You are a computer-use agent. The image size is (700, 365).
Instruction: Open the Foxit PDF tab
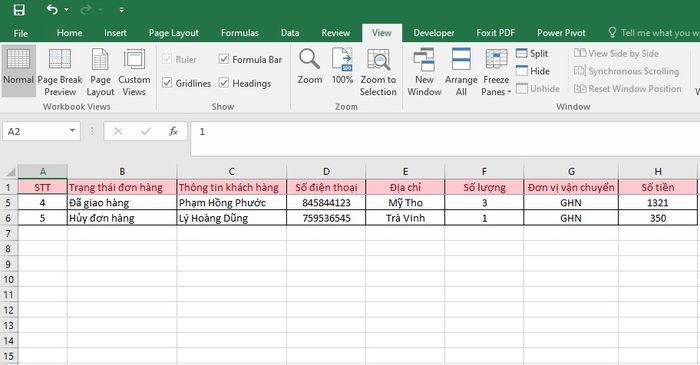(x=496, y=33)
